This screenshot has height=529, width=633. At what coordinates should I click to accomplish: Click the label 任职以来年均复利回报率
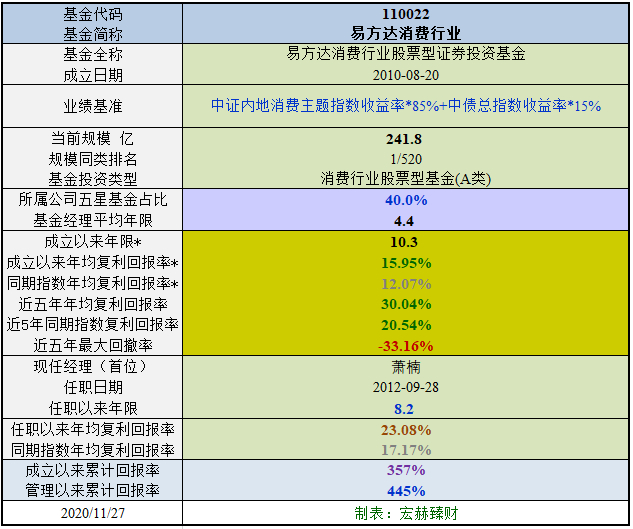[x=93, y=429]
